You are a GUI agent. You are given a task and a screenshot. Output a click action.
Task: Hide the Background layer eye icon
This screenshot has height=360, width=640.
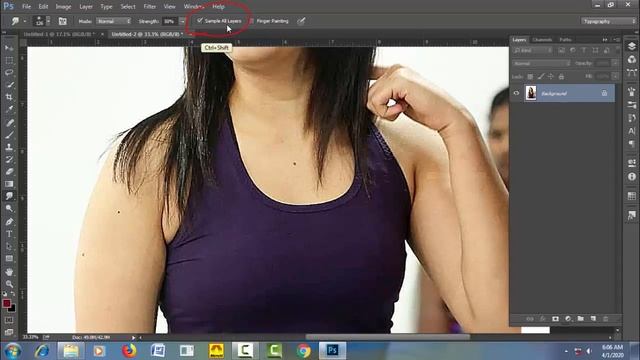click(516, 93)
